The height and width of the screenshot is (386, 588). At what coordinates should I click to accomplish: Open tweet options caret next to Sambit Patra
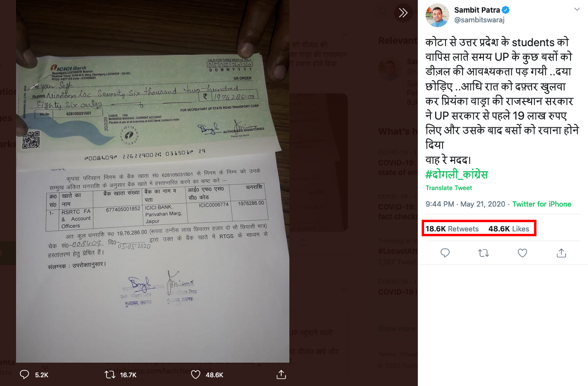tap(577, 10)
